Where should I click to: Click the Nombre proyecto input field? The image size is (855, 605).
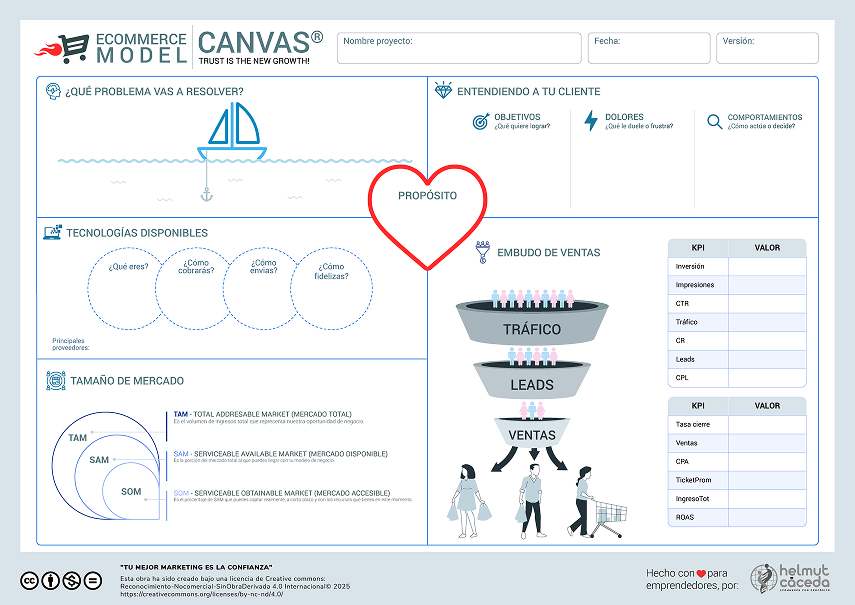pos(459,49)
